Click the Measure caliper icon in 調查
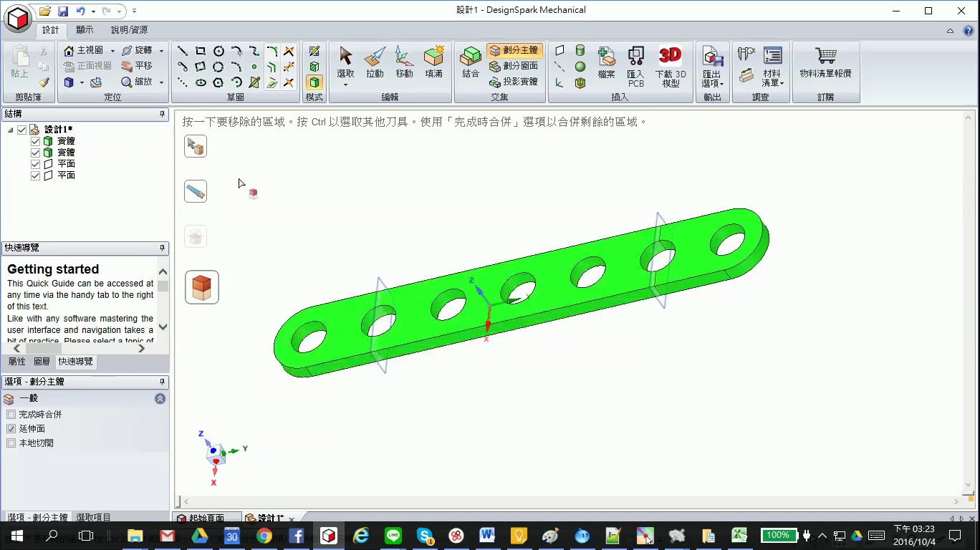The image size is (980, 550). coord(746,54)
